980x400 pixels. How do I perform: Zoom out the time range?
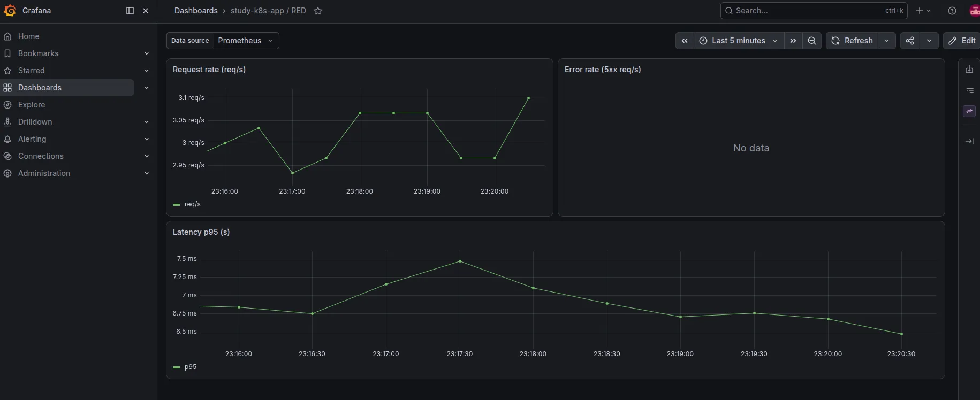[812, 41]
